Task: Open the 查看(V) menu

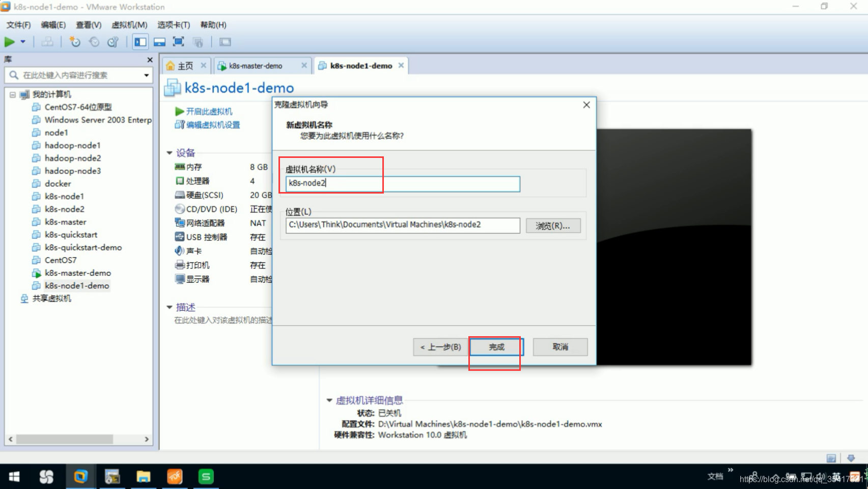Action: (x=89, y=25)
